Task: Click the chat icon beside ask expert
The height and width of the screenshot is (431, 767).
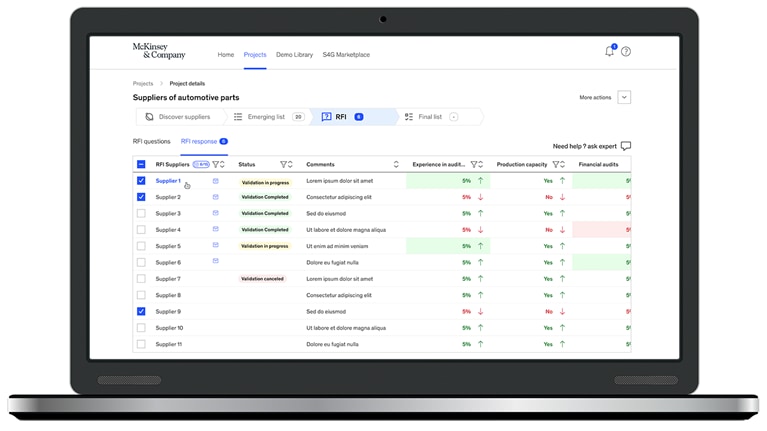Action: [626, 146]
